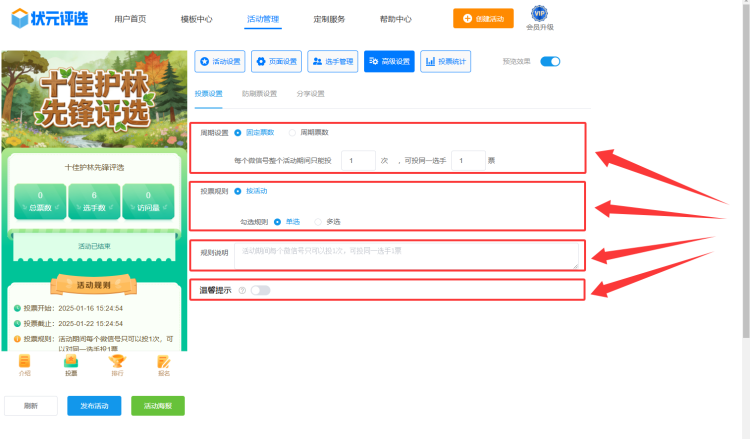Viewport: 750px width, 439px height.
Task: Click the 介绍 bottom nav icon
Action: pyautogui.click(x=24, y=365)
